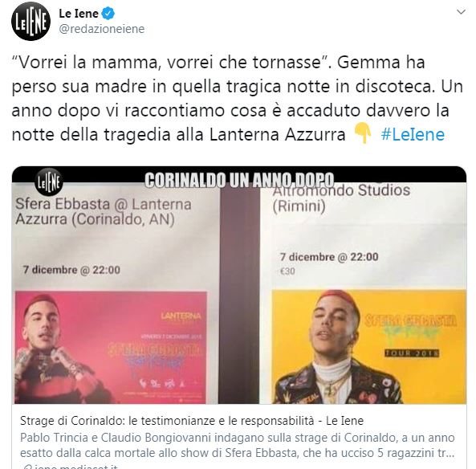Click the €30 price label

point(287,271)
